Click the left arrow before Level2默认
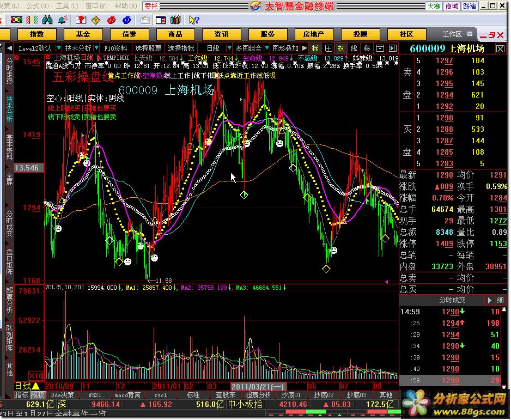 pyautogui.click(x=9, y=48)
